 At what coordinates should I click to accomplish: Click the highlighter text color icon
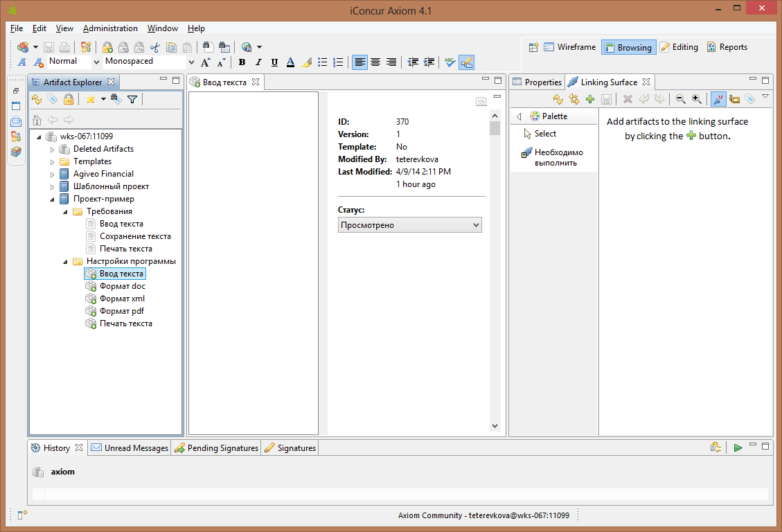click(x=306, y=62)
